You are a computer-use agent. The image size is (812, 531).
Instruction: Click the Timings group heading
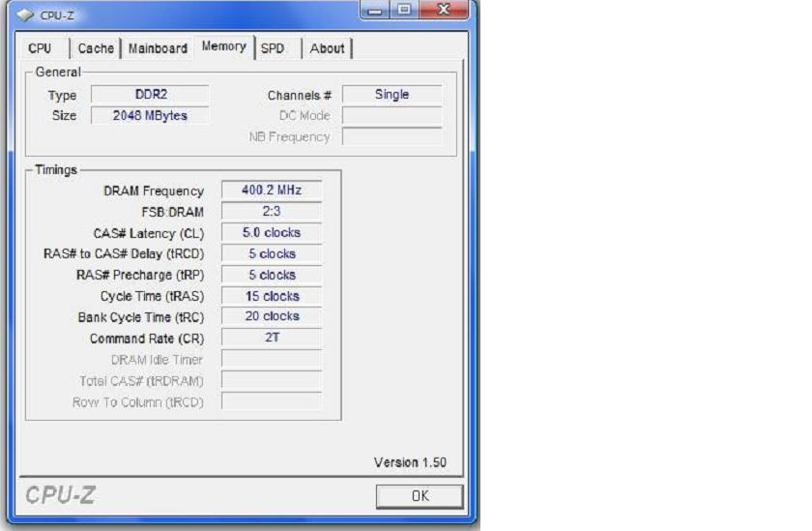[56, 170]
